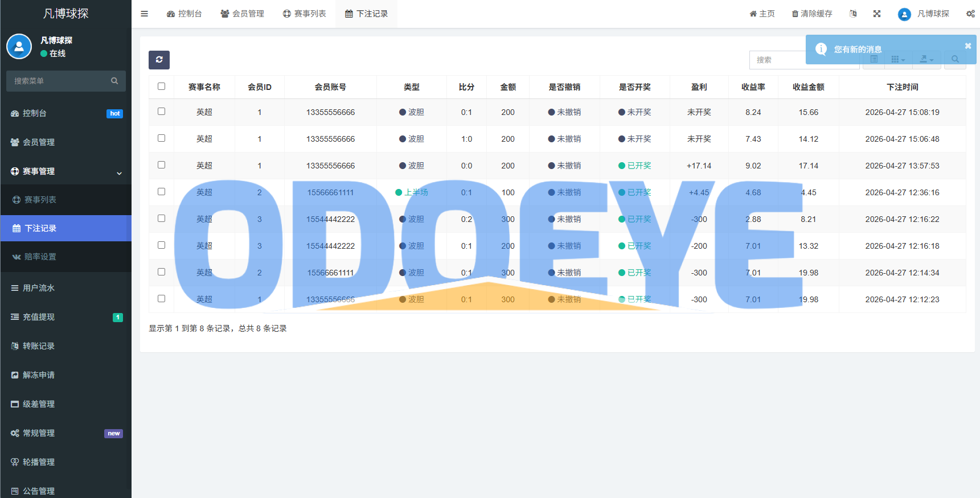Screen dimensions: 980x498
Task: Collapse the 赛事管理 sidebar group
Action: 65,171
